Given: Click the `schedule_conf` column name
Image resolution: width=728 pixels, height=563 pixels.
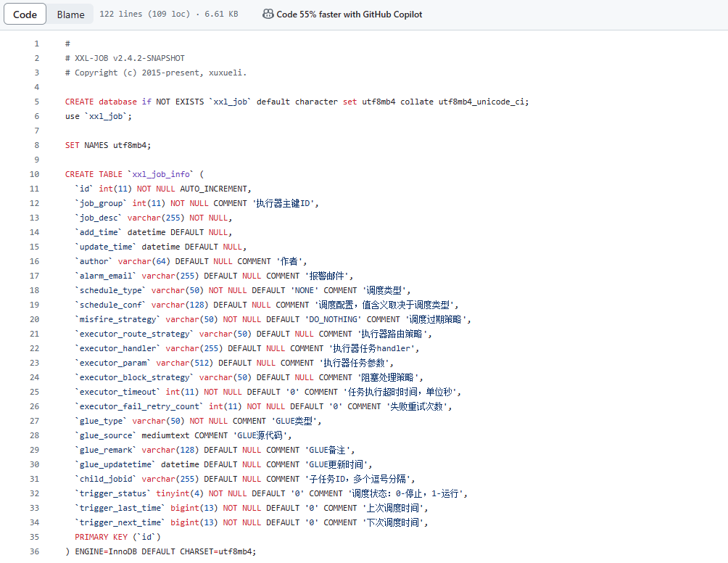Looking at the screenshot, I should [x=110, y=305].
